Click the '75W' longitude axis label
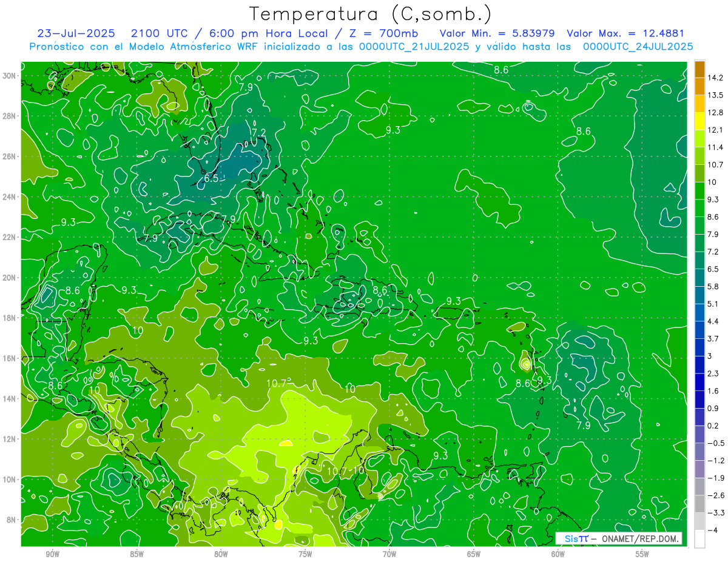The height and width of the screenshot is (562, 728). tap(305, 554)
